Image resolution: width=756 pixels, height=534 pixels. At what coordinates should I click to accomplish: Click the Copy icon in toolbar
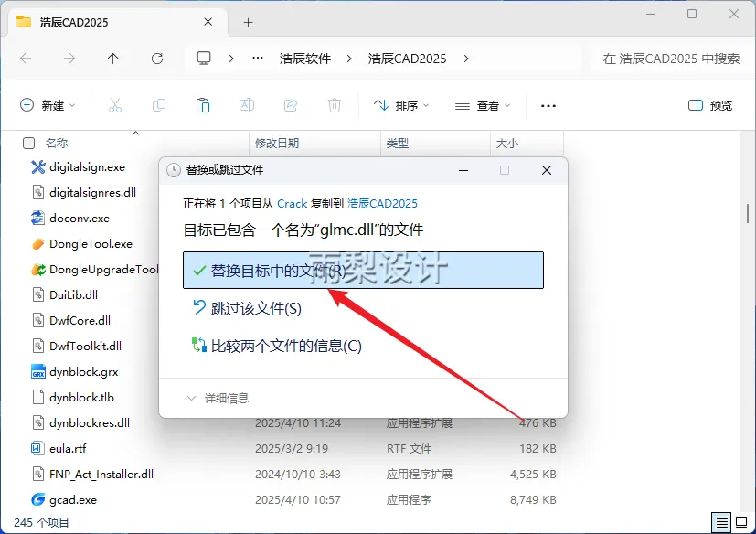point(159,105)
